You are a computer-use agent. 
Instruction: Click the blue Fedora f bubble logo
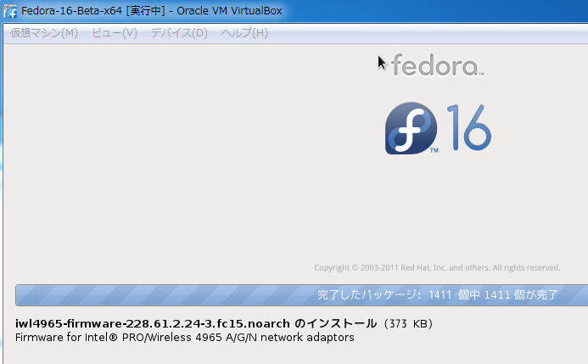coord(411,128)
